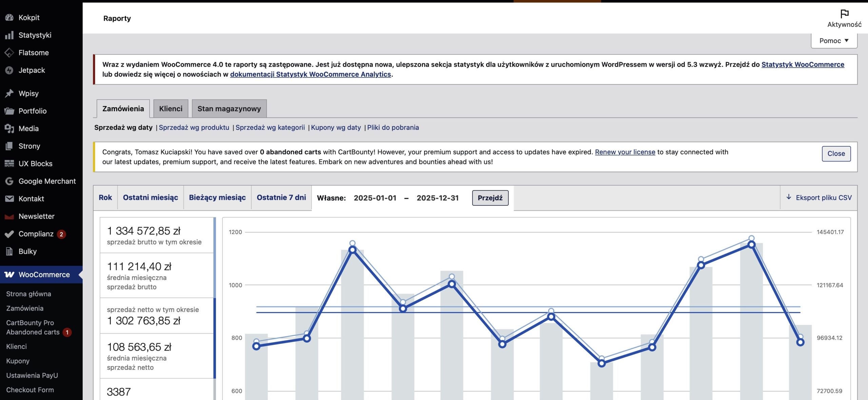
Task: Expand the Pomoc help dropdown
Action: point(834,41)
